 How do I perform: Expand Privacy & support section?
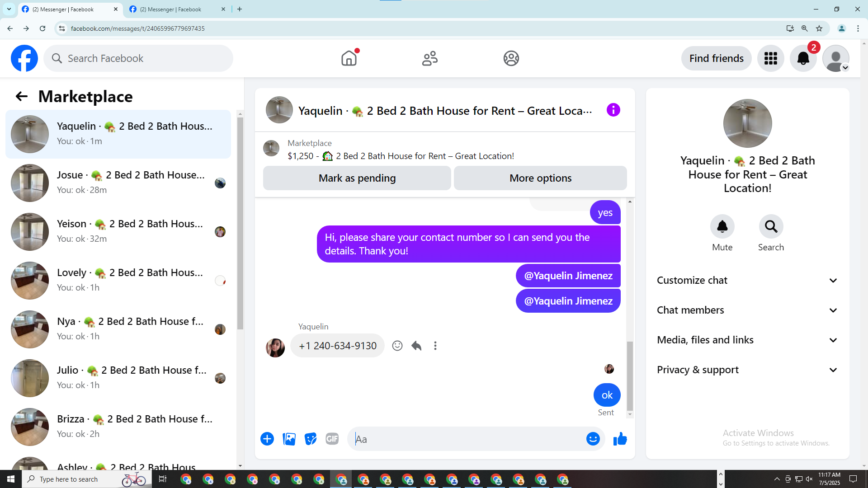747,370
